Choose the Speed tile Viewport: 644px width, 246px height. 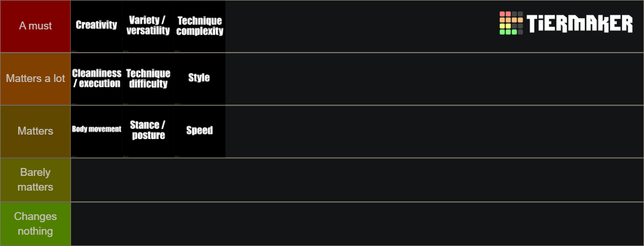click(x=199, y=132)
